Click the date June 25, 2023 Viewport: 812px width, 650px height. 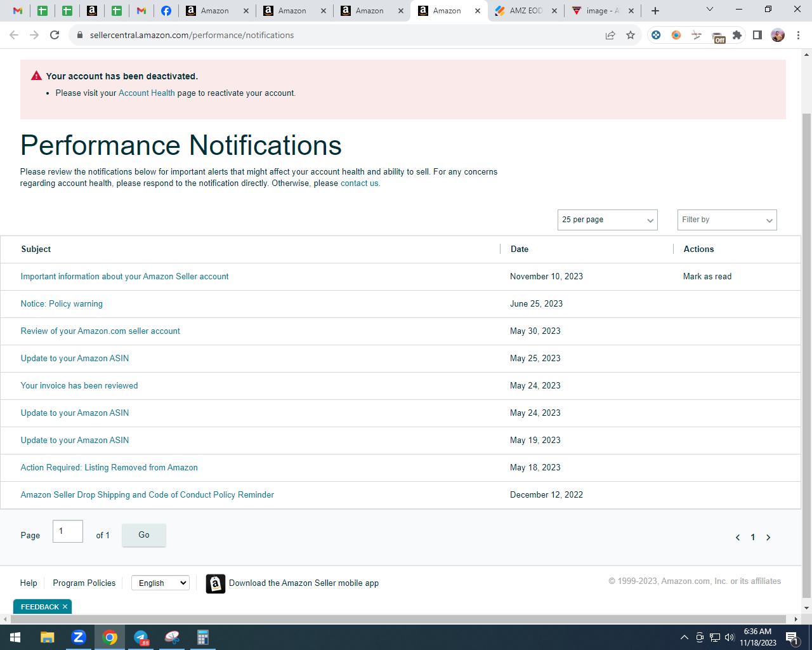pyautogui.click(x=537, y=304)
